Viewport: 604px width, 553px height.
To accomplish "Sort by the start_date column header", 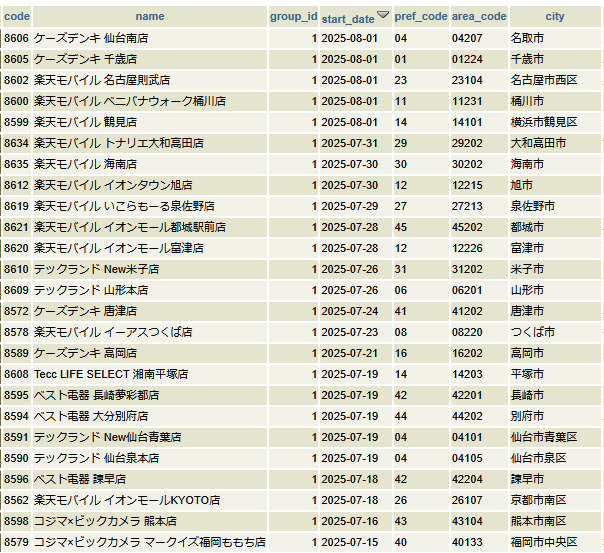I will tap(348, 19).
